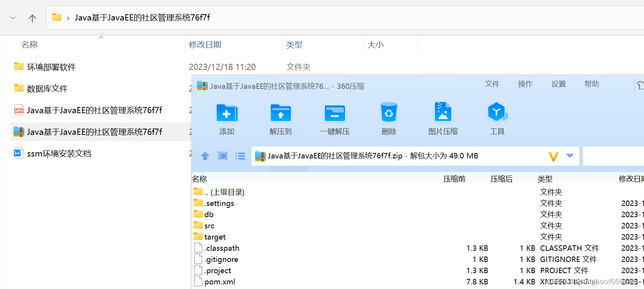644x289 pixels.
Task: Open the 图片压缩 (Image compress) tool
Action: click(x=443, y=112)
